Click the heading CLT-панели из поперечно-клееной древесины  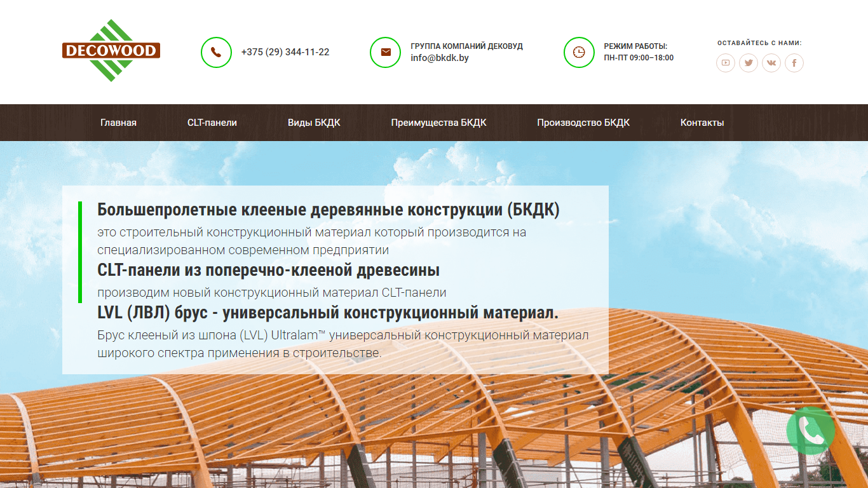tap(268, 270)
